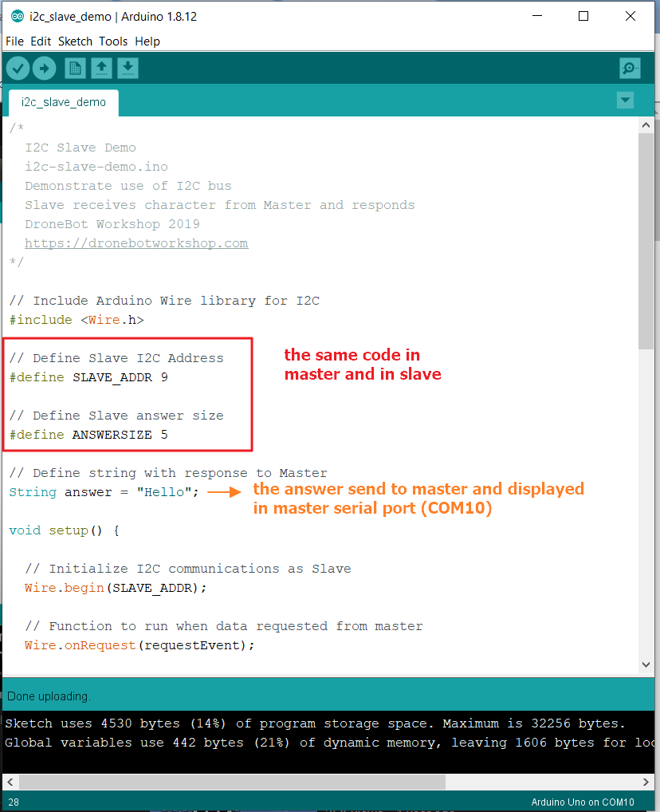Click the '#define SLAVE_ADDR 9' line

click(x=88, y=377)
